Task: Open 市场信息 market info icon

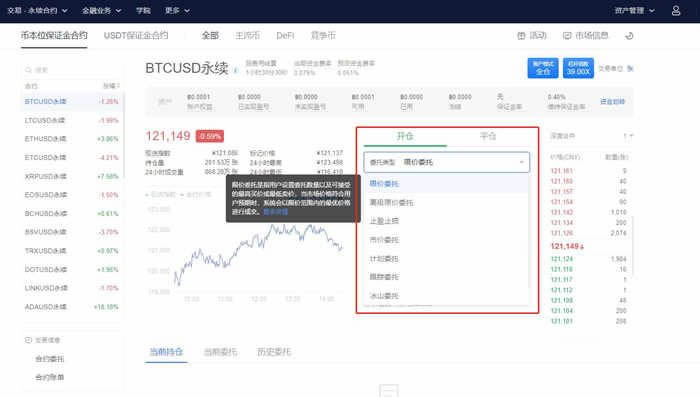Action: pos(567,36)
